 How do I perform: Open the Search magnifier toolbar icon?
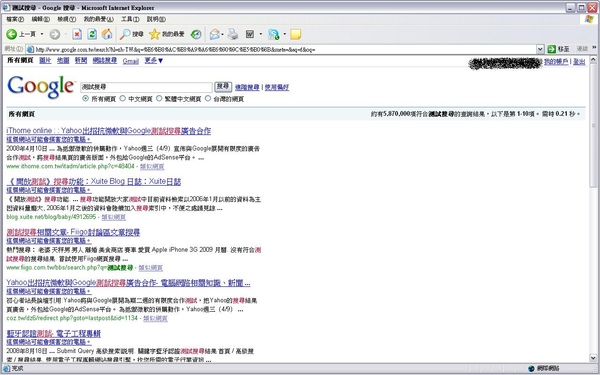[125, 34]
